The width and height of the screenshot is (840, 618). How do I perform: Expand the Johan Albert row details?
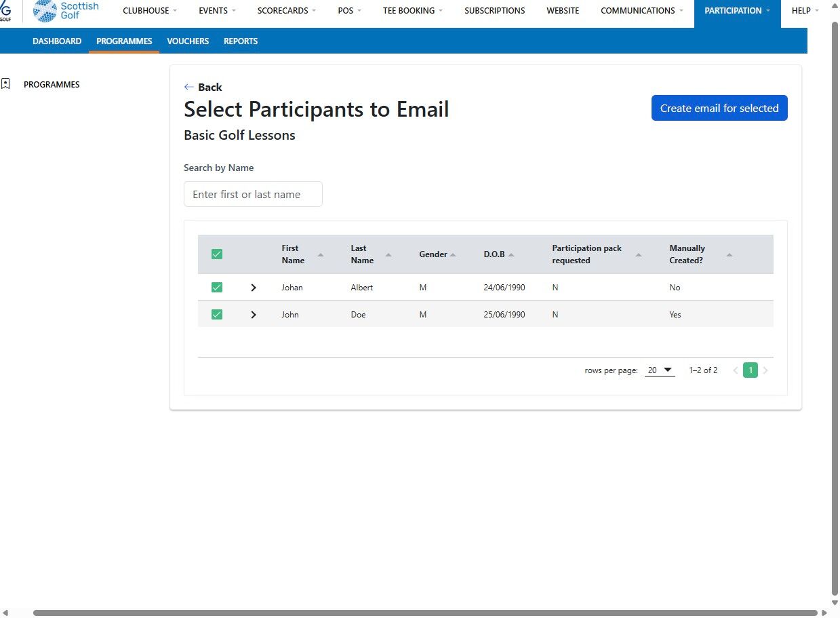(x=254, y=288)
